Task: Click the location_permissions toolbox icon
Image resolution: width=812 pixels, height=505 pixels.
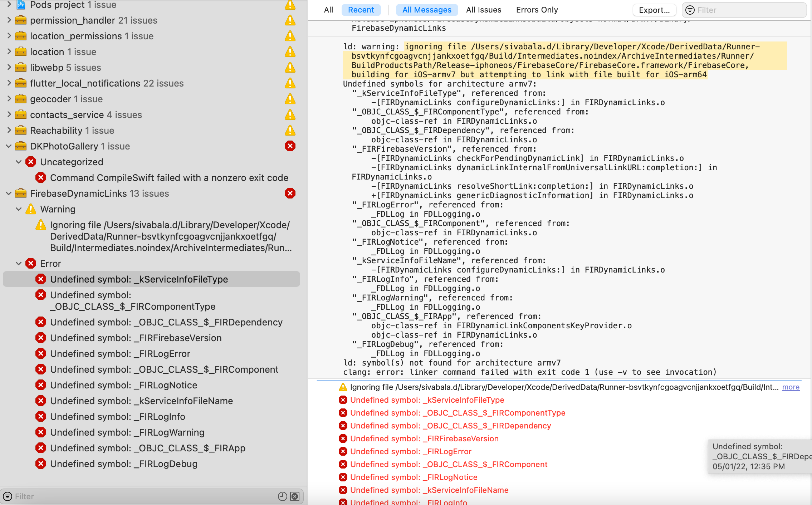Action: pyautogui.click(x=21, y=36)
